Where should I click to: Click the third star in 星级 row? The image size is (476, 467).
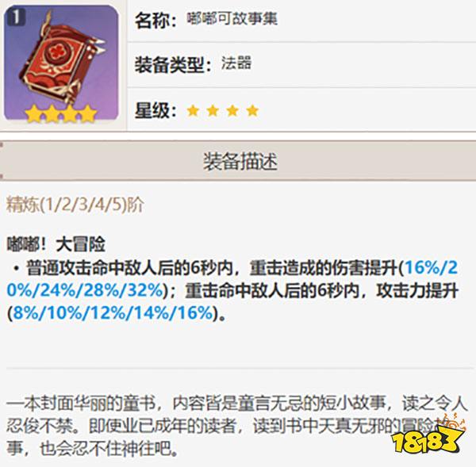click(x=232, y=111)
